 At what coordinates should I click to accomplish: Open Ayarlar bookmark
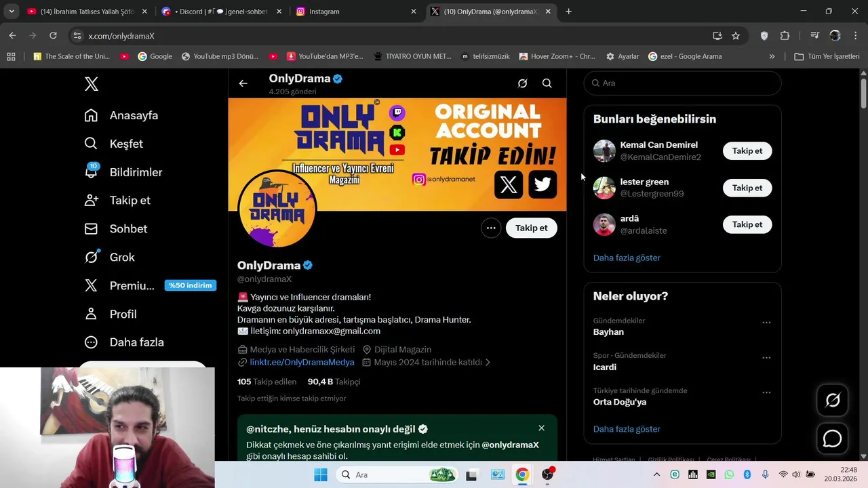(623, 56)
